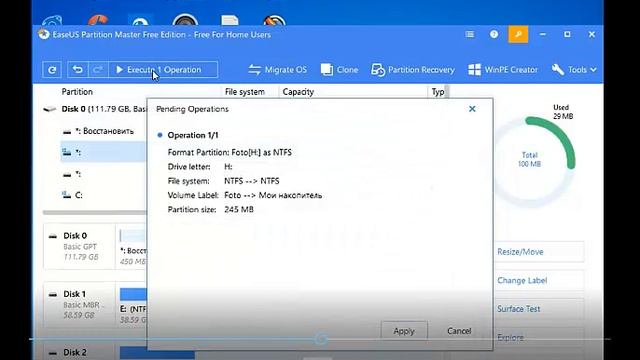
Task: Click the Refresh disk information icon
Action: click(x=52, y=70)
